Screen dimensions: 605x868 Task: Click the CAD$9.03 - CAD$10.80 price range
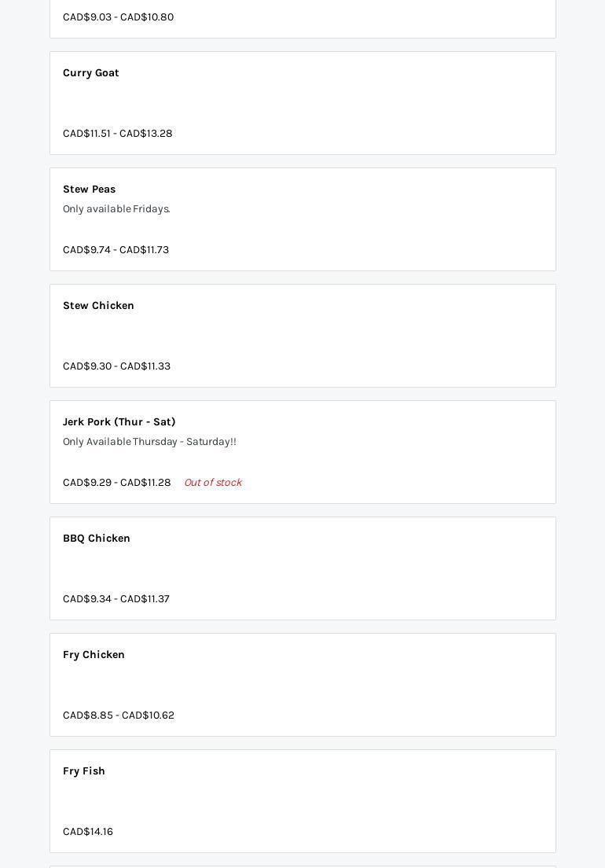point(118,17)
